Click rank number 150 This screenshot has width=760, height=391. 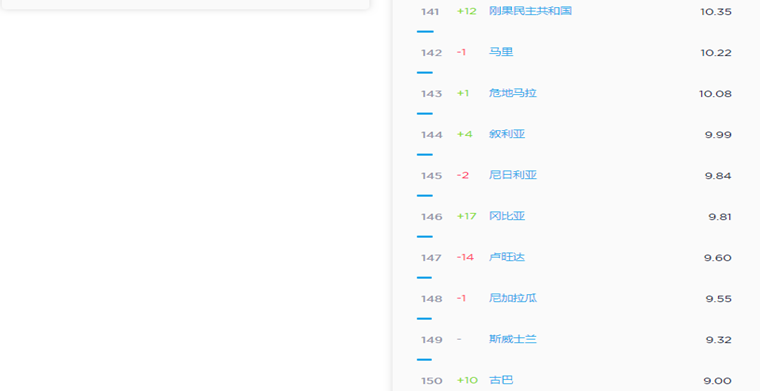coord(432,381)
